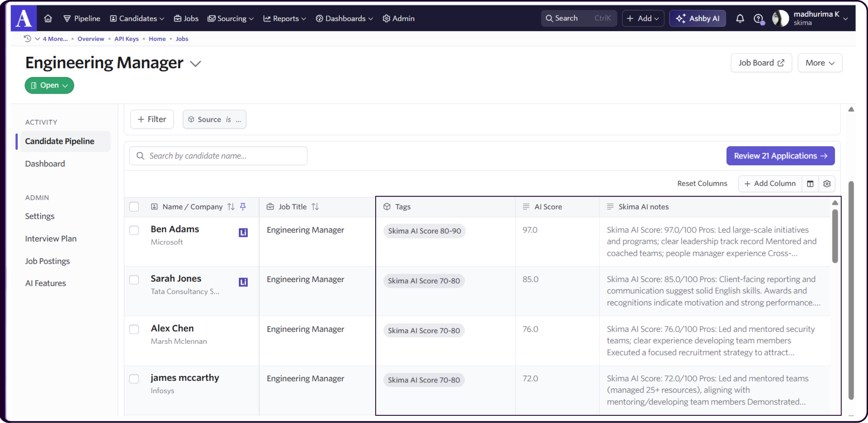Check the Sarah Jones row
This screenshot has width=868, height=423.
coord(134,280)
